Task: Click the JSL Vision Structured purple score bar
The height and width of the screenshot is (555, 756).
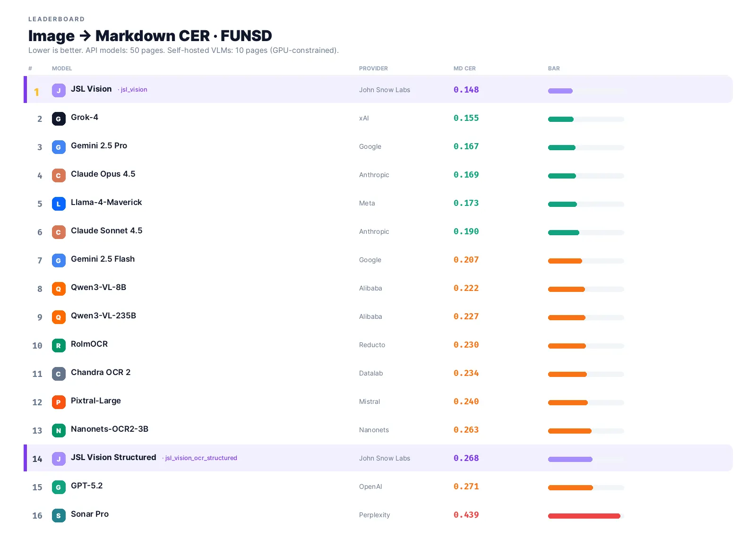Action: tap(570, 459)
